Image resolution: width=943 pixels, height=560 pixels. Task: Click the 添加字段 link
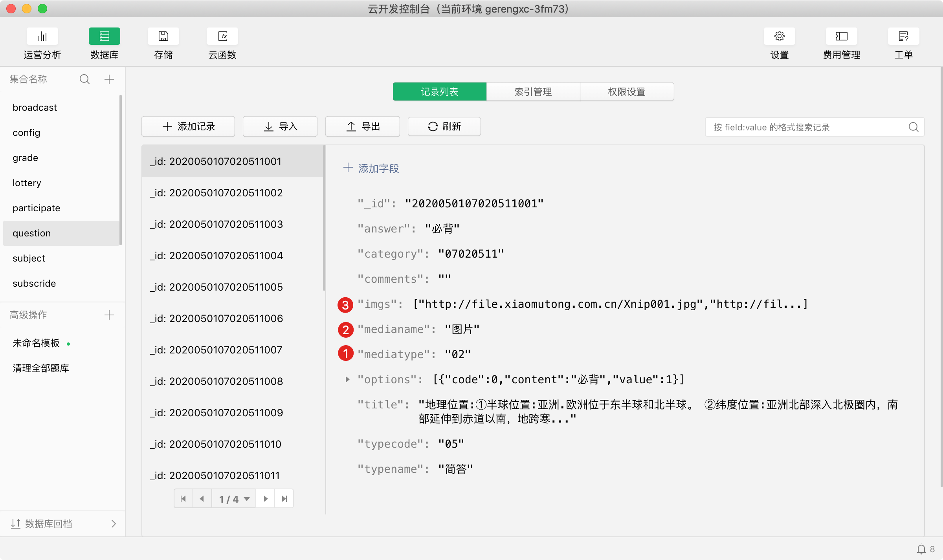coord(371,168)
